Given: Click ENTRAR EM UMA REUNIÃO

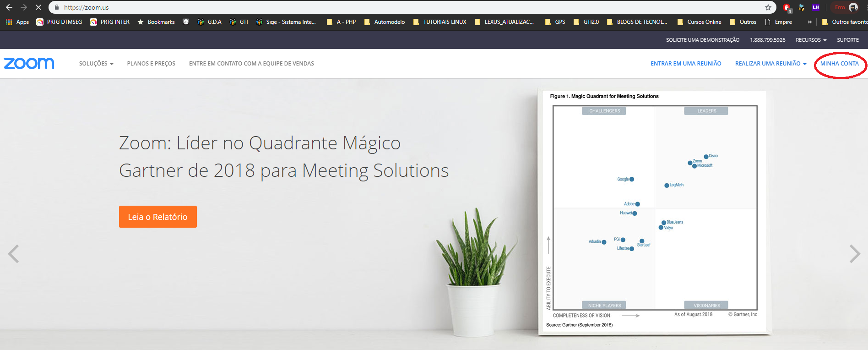Looking at the screenshot, I should [686, 64].
